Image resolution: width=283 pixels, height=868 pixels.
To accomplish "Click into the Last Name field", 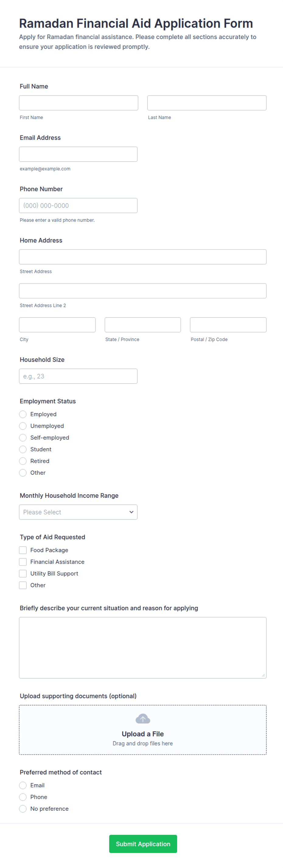I will (207, 103).
